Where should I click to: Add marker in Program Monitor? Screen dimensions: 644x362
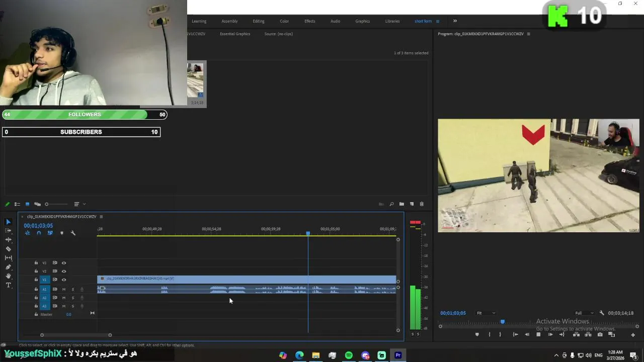(477, 334)
